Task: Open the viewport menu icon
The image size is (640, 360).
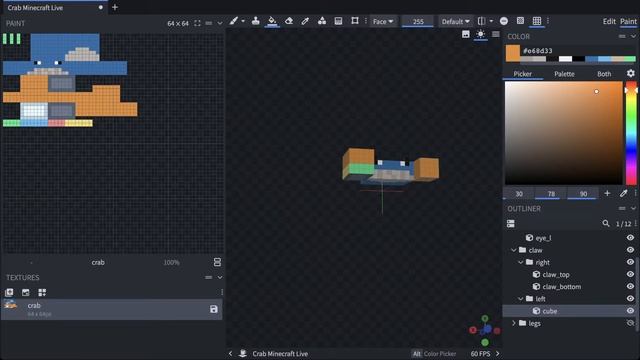Action: tap(496, 34)
